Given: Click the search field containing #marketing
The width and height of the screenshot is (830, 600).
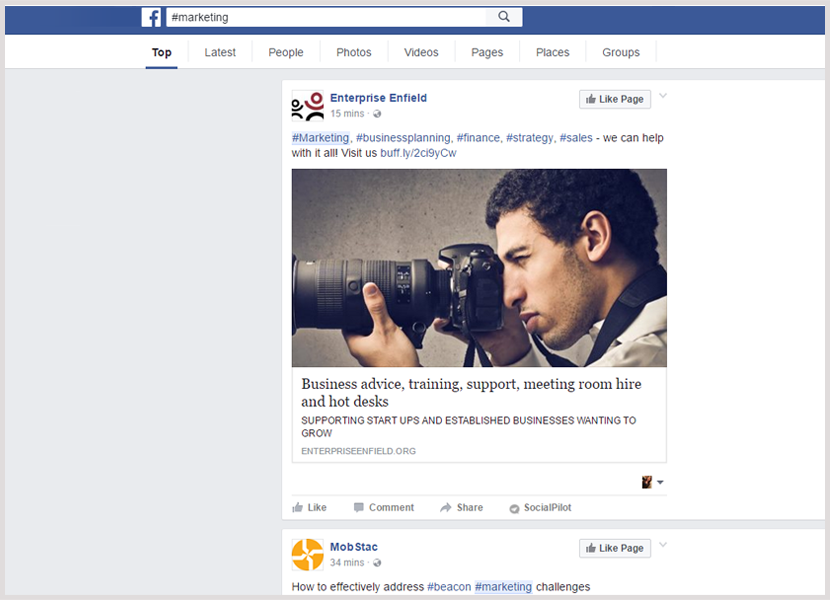Looking at the screenshot, I should [x=326, y=17].
